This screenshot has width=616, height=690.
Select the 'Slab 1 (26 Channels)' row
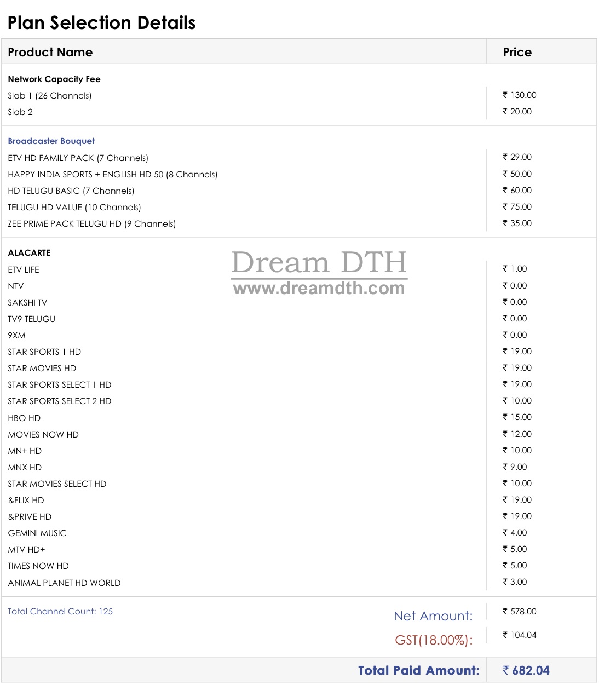click(50, 95)
